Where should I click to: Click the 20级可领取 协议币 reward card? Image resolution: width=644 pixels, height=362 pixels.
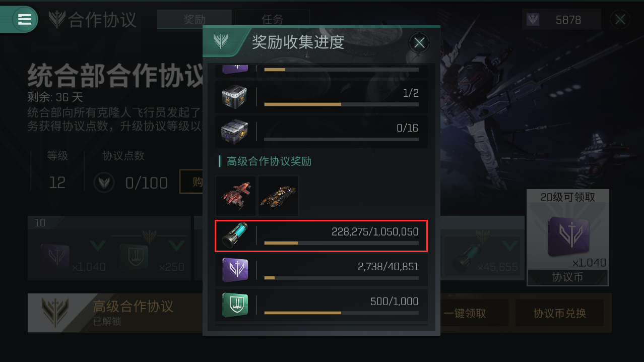(567, 237)
